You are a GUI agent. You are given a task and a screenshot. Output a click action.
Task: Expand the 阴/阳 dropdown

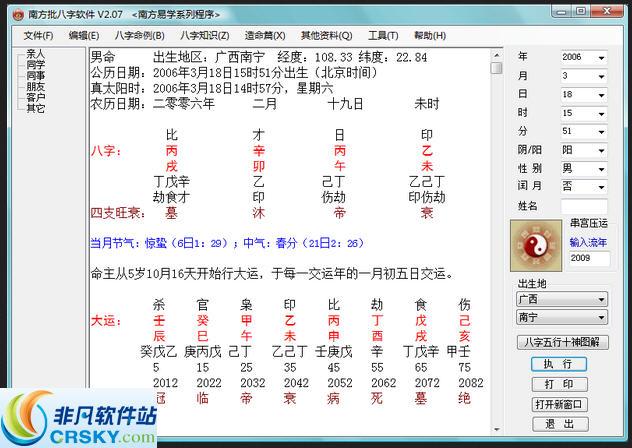pyautogui.click(x=601, y=150)
